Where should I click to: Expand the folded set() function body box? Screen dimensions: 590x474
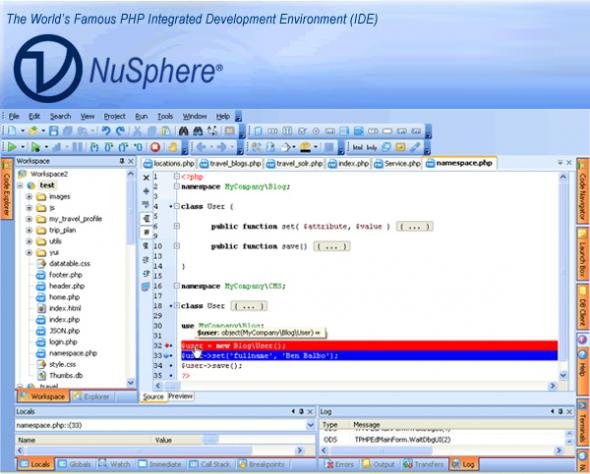pos(414,226)
